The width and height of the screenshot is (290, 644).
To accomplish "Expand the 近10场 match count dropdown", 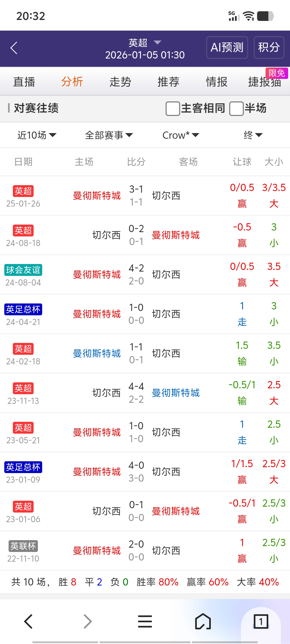I will point(37,135).
